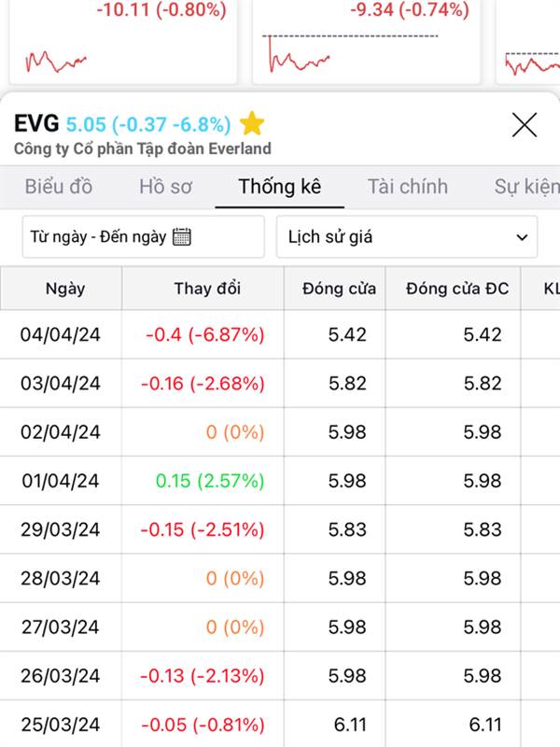560x747 pixels.
Task: Open the index mini chart showing -10.11
Action: (123, 42)
